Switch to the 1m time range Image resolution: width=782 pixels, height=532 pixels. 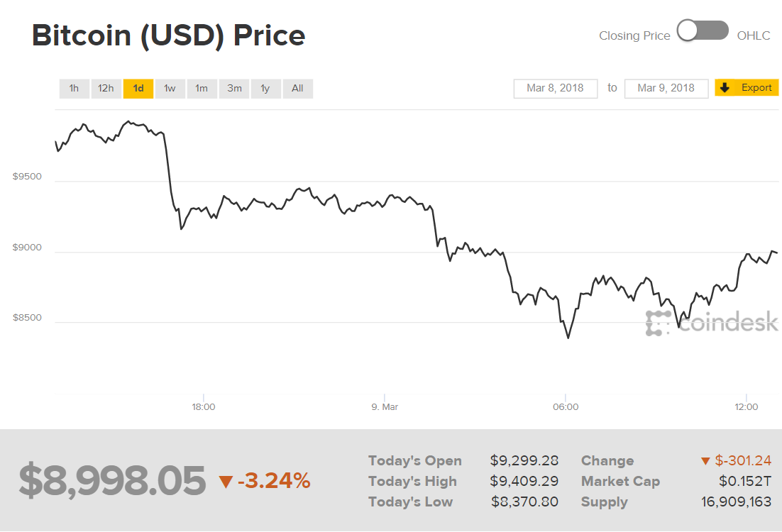pyautogui.click(x=202, y=88)
